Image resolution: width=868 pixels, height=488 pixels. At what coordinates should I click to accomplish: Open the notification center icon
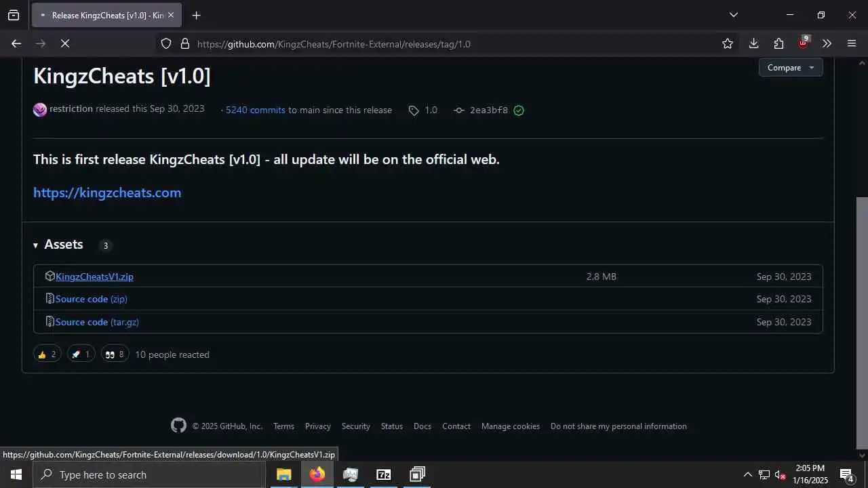point(846,474)
